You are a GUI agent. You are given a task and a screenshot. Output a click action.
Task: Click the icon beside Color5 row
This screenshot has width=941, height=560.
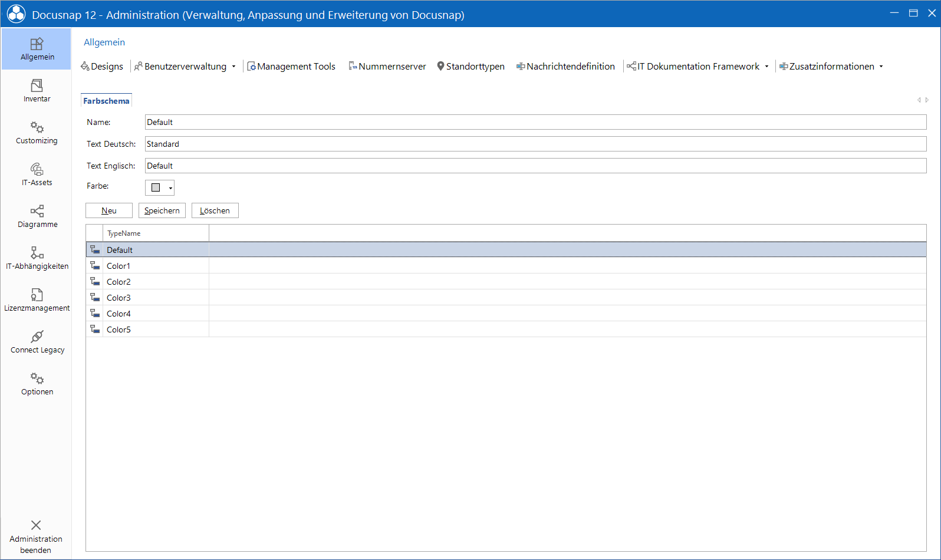click(x=95, y=329)
